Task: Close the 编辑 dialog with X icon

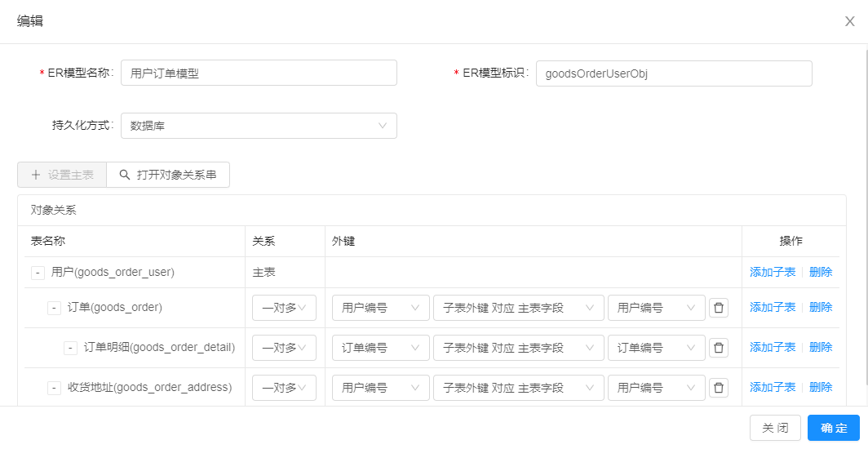Action: pyautogui.click(x=850, y=21)
